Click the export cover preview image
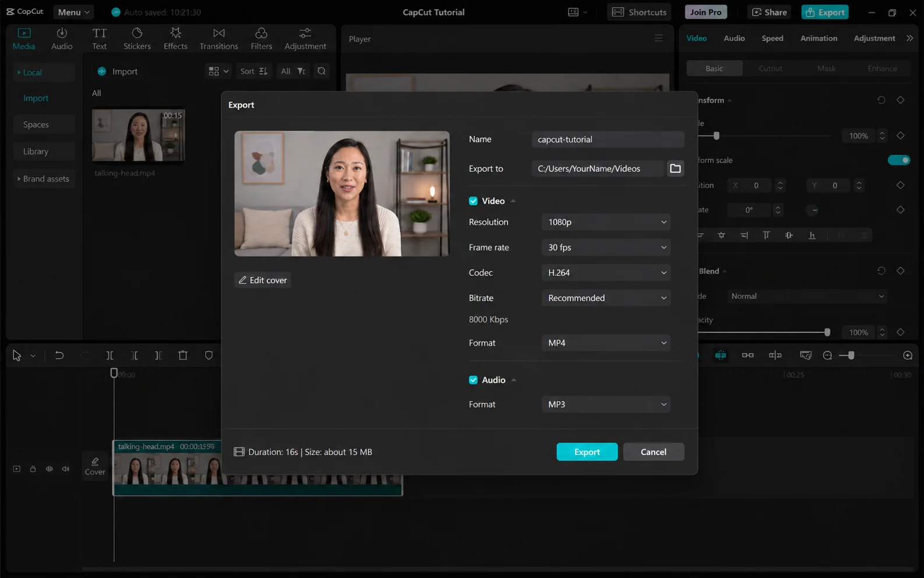Screen dimensions: 924x578 [342, 193]
